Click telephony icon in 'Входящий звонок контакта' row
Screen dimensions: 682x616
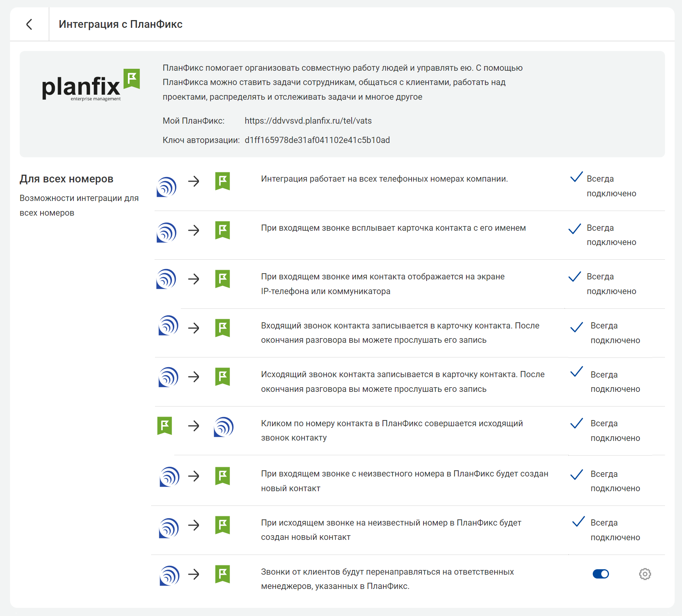tap(168, 325)
